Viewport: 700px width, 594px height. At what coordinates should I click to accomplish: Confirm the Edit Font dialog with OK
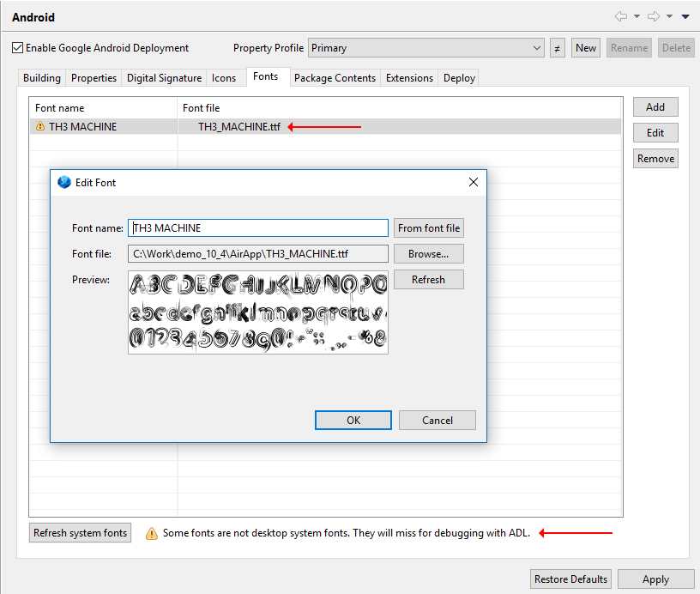coord(353,420)
